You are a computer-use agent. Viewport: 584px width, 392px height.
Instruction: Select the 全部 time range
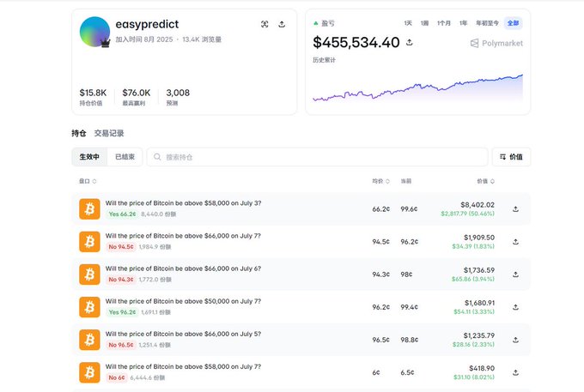click(513, 23)
